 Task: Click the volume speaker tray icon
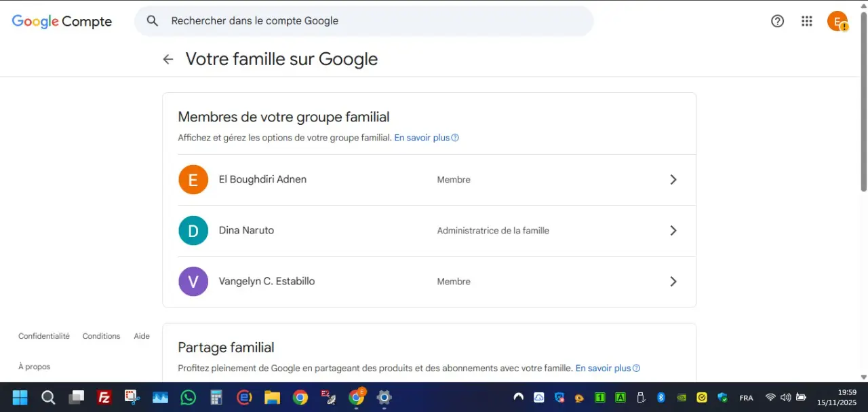(x=786, y=398)
